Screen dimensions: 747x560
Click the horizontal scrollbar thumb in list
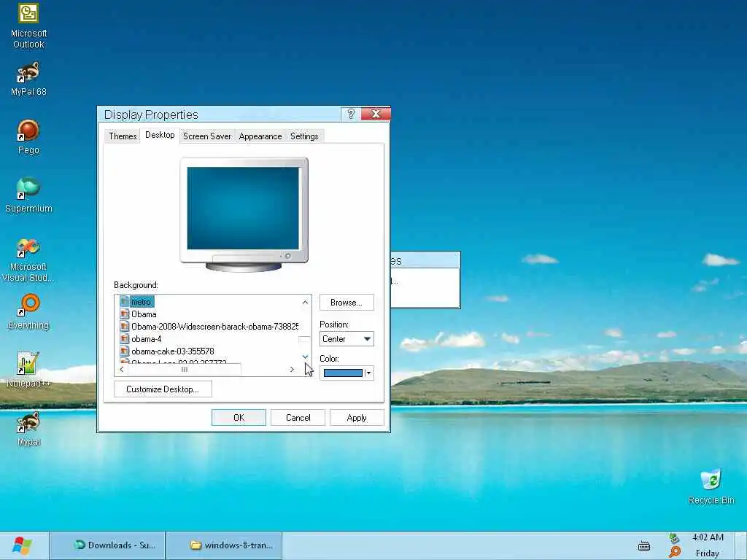tap(185, 369)
